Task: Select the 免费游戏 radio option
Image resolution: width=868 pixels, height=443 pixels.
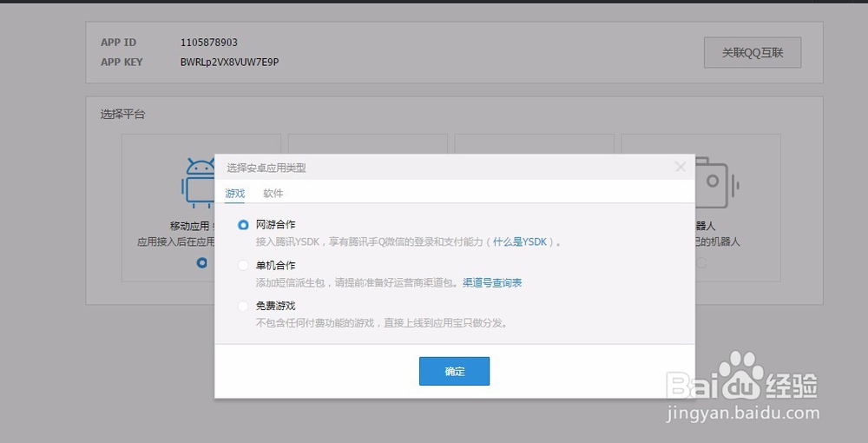Action: point(243,306)
